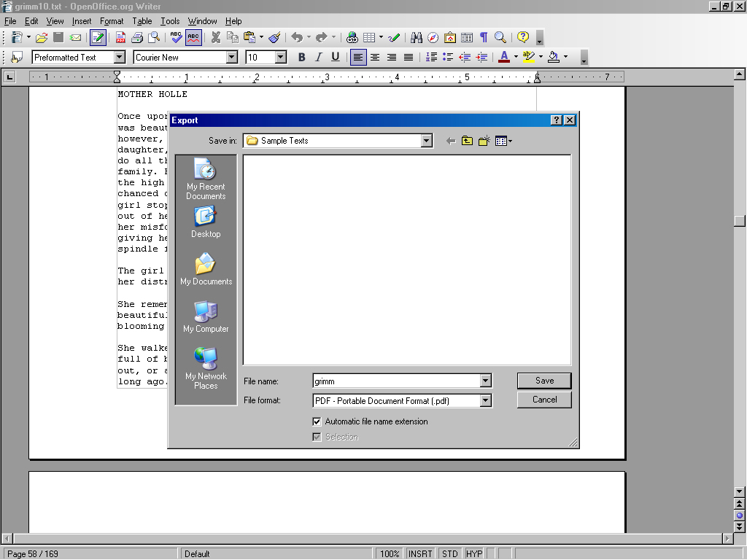Toggle the Edit File icon

[x=98, y=37]
